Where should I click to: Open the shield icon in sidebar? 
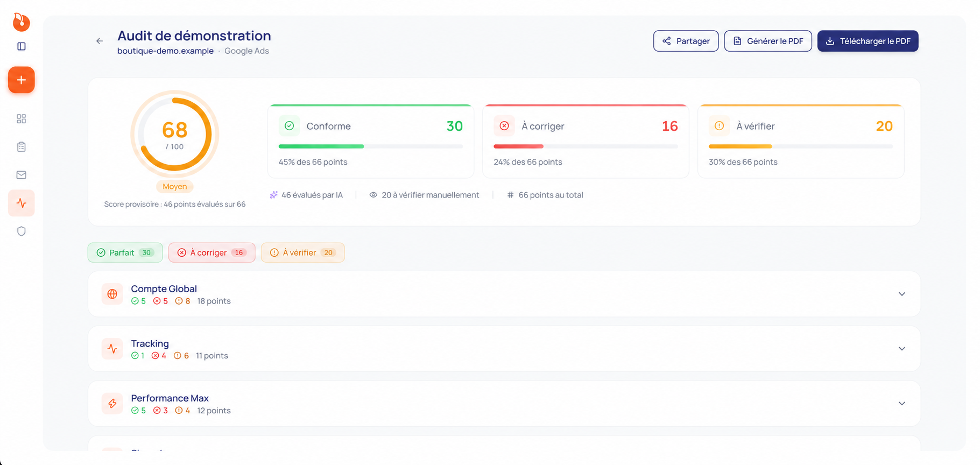point(22,231)
